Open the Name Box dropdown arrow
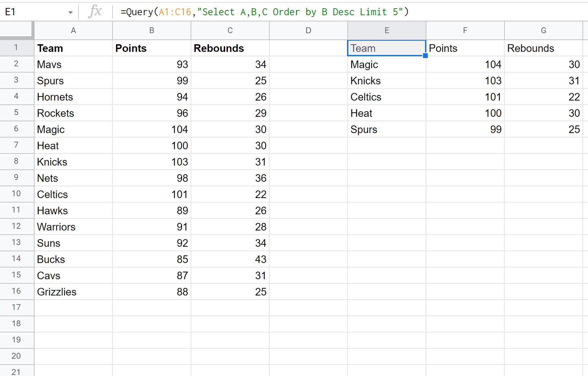The width and height of the screenshot is (588, 376). [x=70, y=12]
